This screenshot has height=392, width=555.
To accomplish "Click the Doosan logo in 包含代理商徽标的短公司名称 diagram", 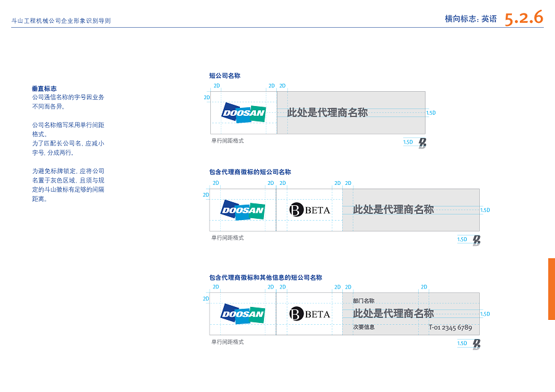I will point(243,210).
